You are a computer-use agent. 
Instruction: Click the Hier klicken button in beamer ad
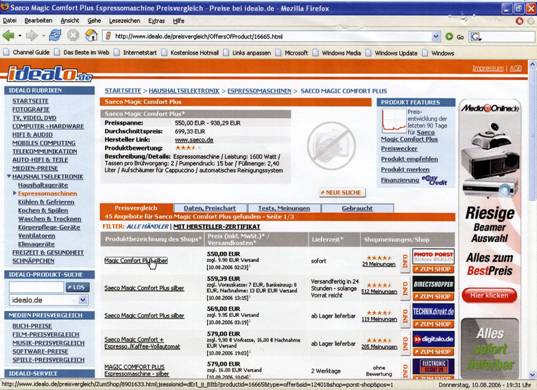(x=489, y=295)
